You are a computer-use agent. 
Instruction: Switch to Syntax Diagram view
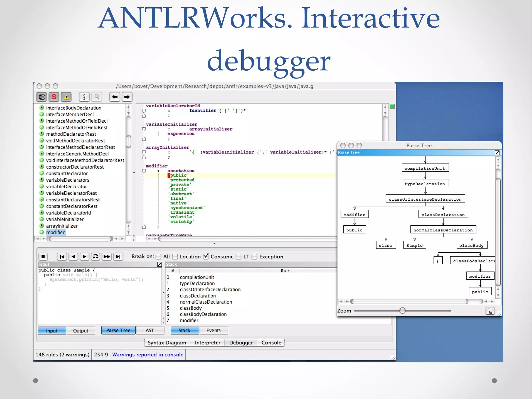(x=167, y=343)
